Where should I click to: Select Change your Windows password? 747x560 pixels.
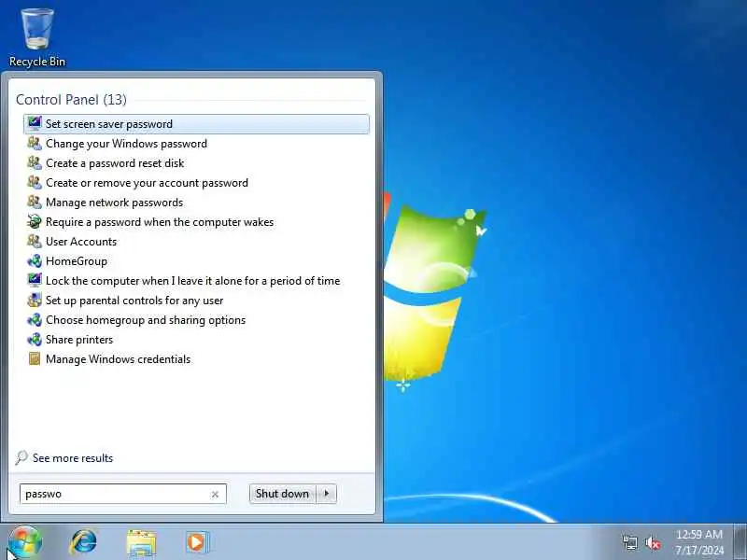196,144
